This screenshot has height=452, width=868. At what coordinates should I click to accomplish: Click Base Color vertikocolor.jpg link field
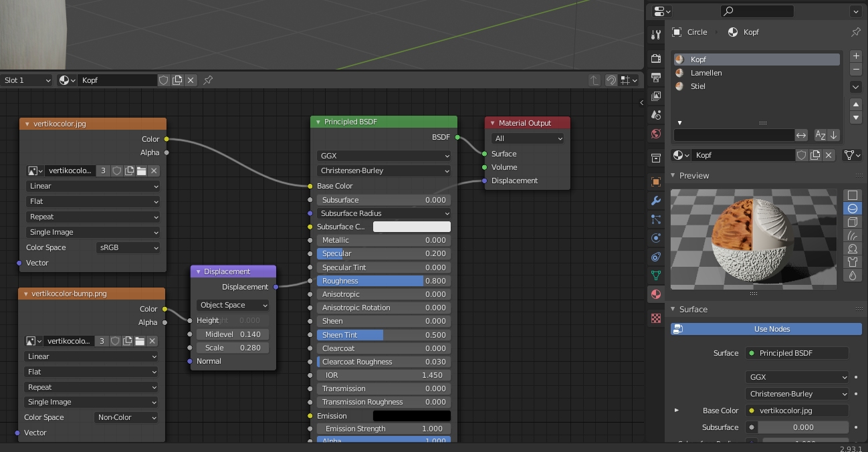pos(797,411)
